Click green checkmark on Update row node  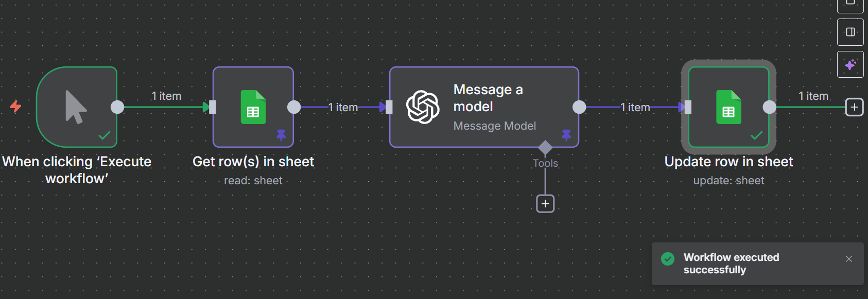point(756,135)
